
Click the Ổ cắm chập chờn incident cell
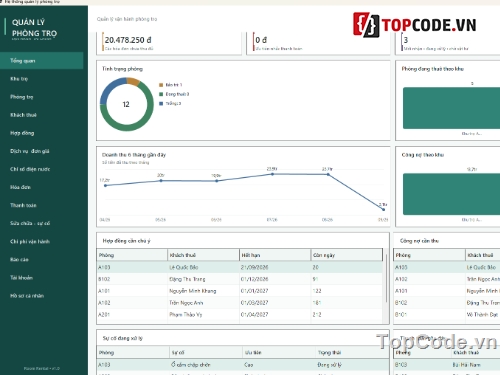(206, 365)
